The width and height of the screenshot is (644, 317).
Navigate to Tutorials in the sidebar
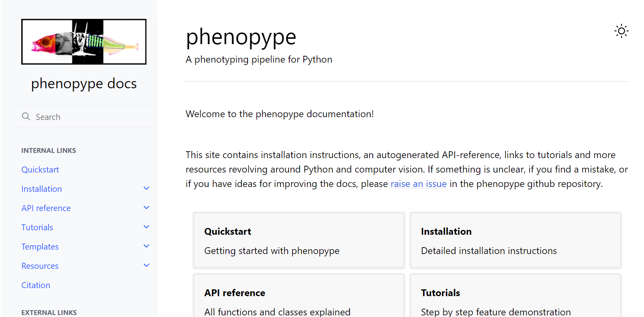(37, 228)
